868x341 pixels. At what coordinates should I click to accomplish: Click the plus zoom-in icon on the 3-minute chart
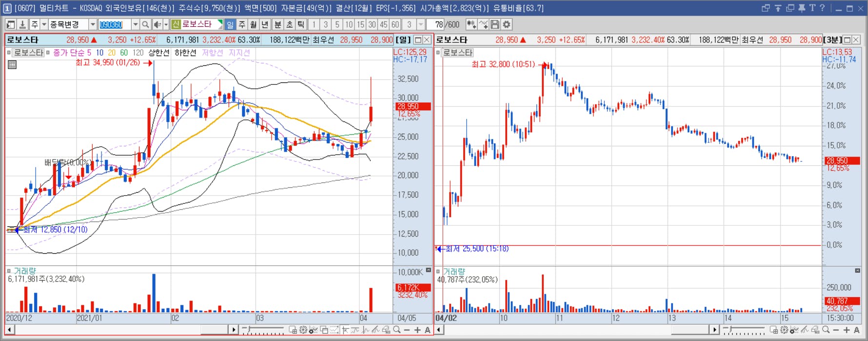(x=846, y=330)
